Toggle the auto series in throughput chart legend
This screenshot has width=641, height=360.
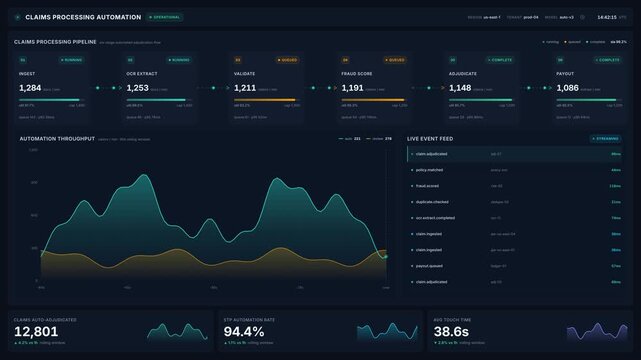pos(350,139)
